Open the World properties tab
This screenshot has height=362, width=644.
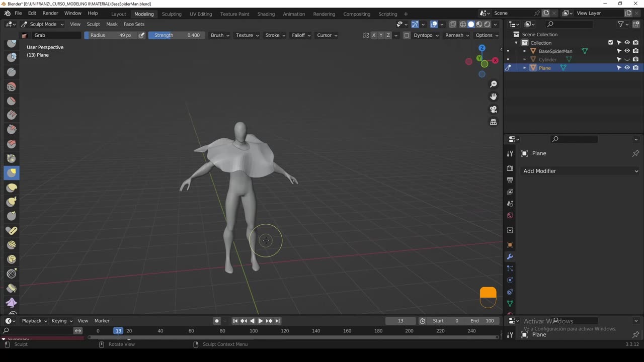click(510, 216)
